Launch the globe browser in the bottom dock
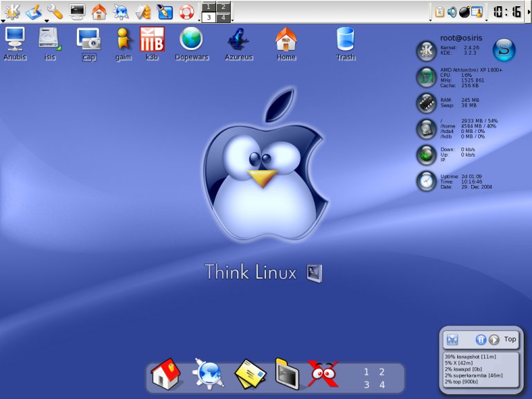The width and height of the screenshot is (532, 399). click(209, 373)
